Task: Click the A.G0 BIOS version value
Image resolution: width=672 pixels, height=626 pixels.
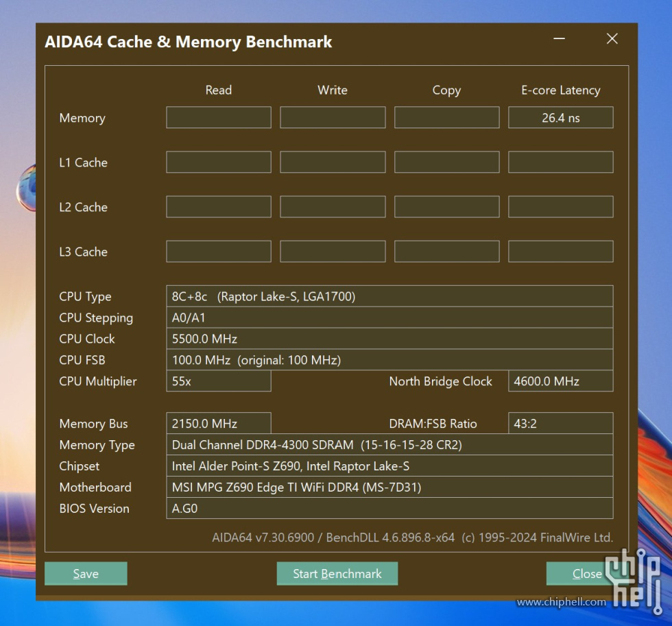Action: click(x=389, y=508)
